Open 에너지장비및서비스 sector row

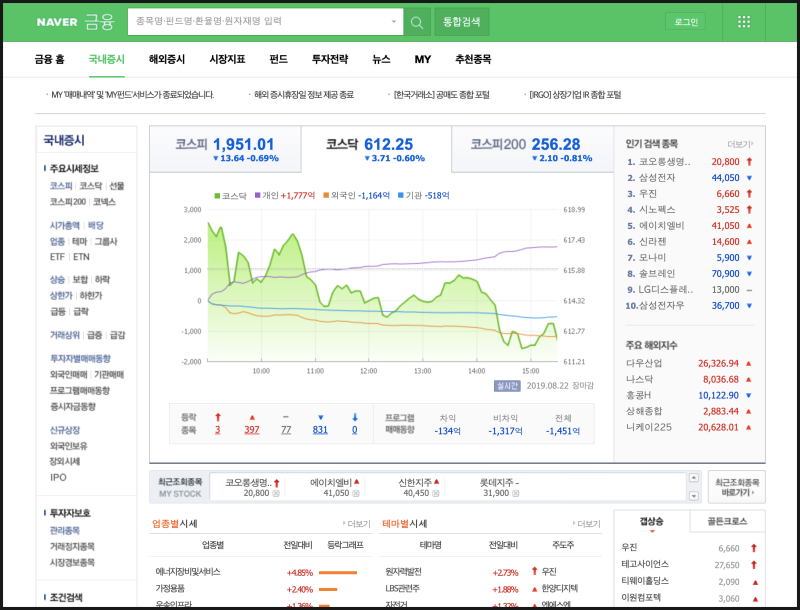(188, 572)
